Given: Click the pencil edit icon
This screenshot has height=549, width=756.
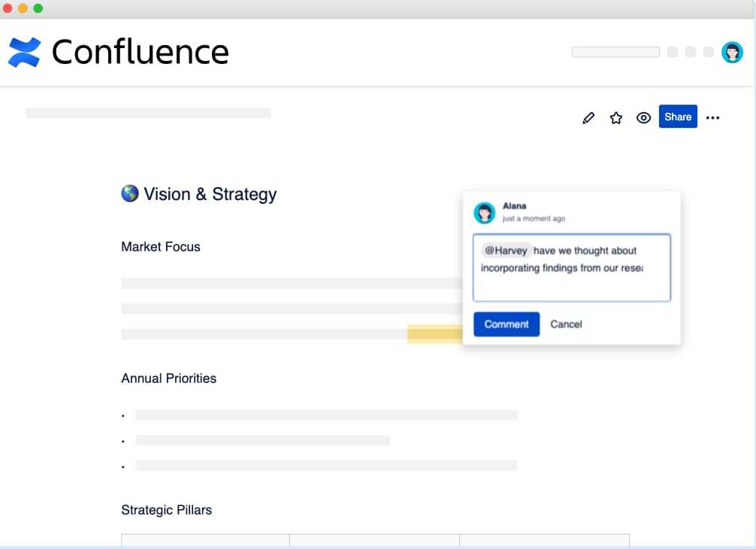Looking at the screenshot, I should pos(588,118).
